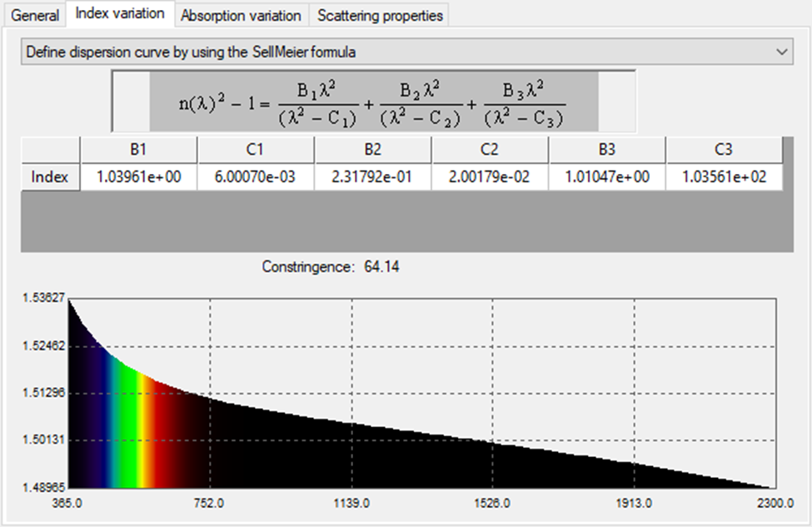This screenshot has width=812, height=527.
Task: Select the C3 column header
Action: 724,150
